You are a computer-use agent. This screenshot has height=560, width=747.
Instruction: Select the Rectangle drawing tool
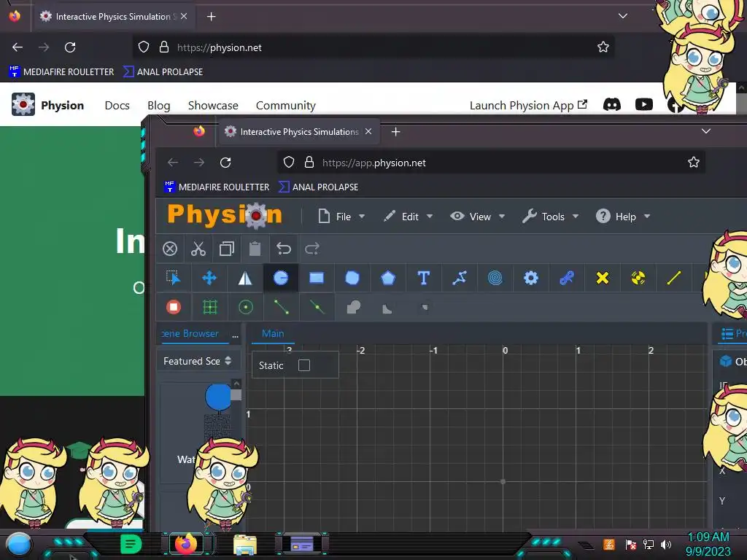coord(317,278)
